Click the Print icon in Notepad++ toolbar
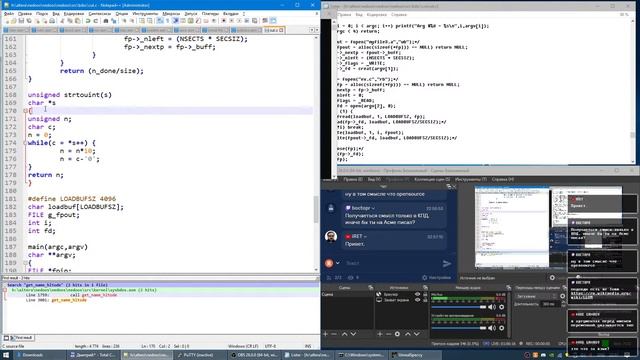 tap(52, 21)
